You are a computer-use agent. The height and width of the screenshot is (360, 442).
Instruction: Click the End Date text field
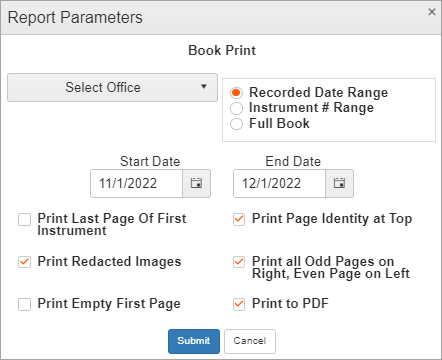coord(279,183)
